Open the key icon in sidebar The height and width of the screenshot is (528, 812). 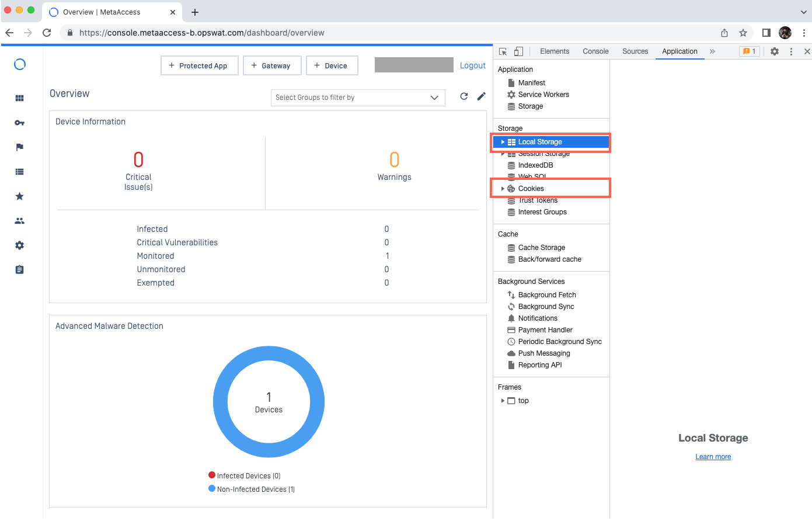pos(20,123)
